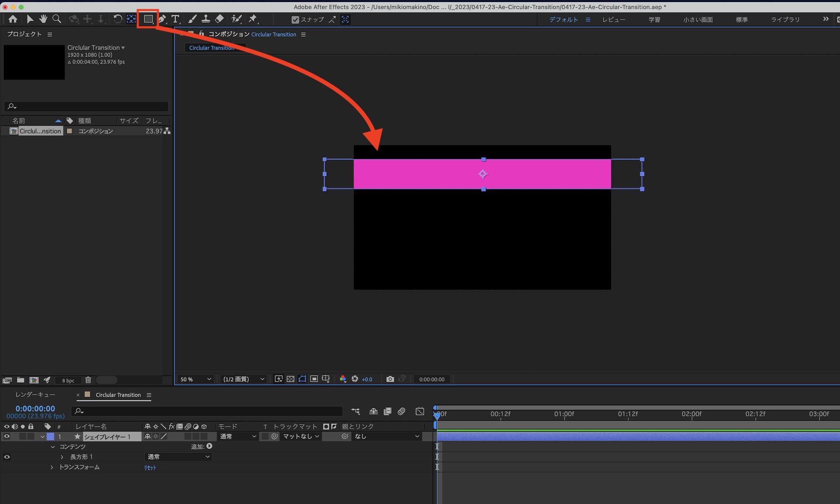Select the Clone Stamp tool
This screenshot has width=840, height=504.
click(x=206, y=19)
